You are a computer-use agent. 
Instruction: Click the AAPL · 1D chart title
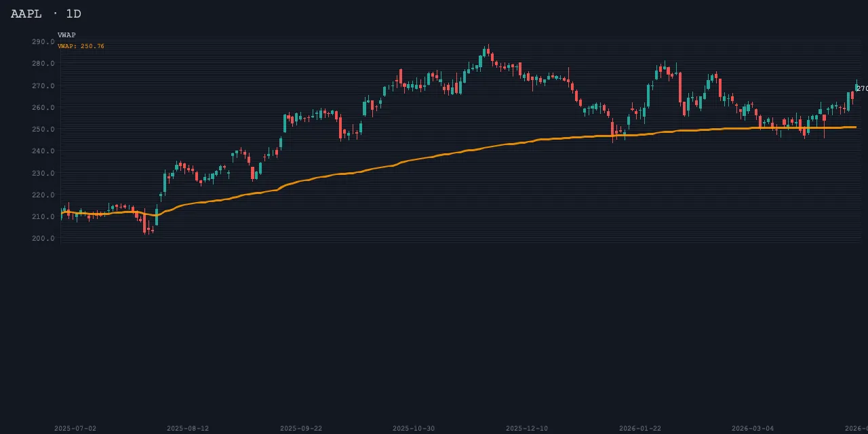(46, 14)
